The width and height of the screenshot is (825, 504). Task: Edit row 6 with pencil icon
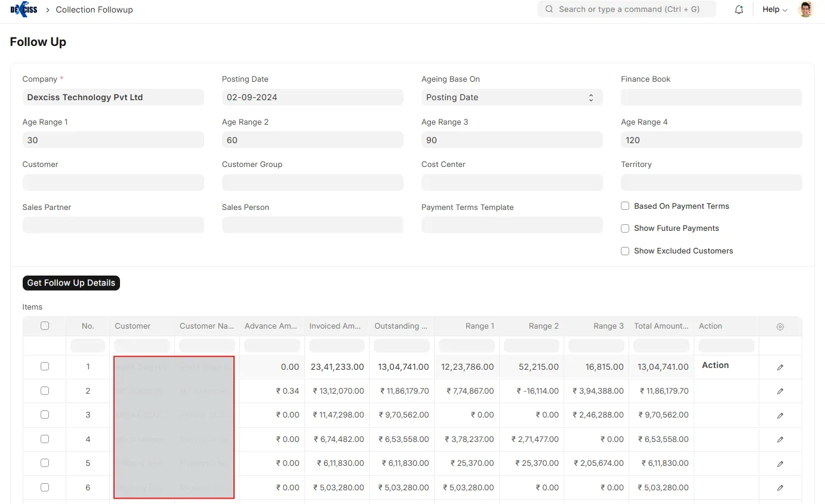point(780,488)
